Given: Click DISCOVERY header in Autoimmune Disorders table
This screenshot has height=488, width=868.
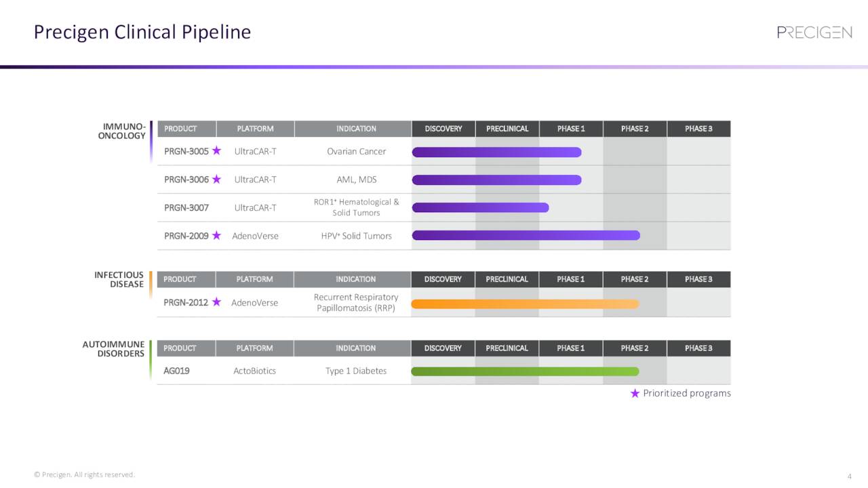Looking at the screenshot, I should [443, 348].
